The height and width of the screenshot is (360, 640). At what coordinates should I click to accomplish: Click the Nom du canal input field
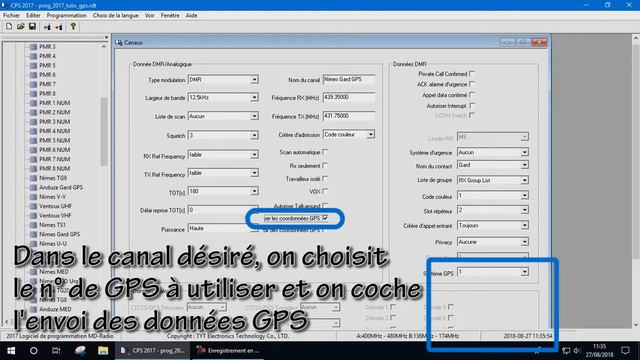[349, 80]
